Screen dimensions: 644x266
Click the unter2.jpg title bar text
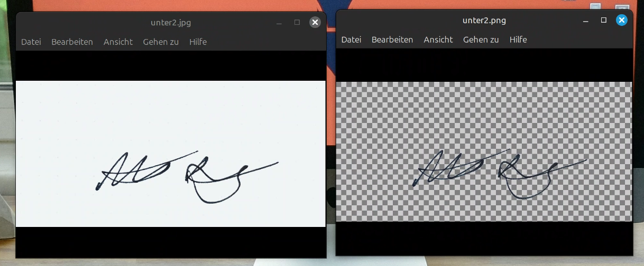point(171,23)
